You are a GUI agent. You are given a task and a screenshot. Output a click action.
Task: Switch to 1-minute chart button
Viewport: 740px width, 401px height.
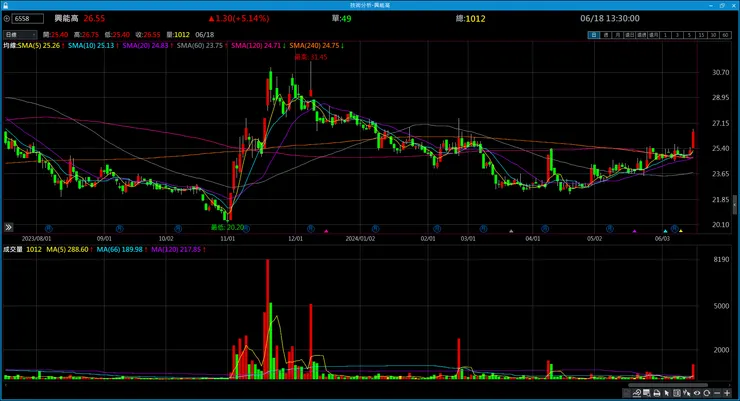click(665, 35)
